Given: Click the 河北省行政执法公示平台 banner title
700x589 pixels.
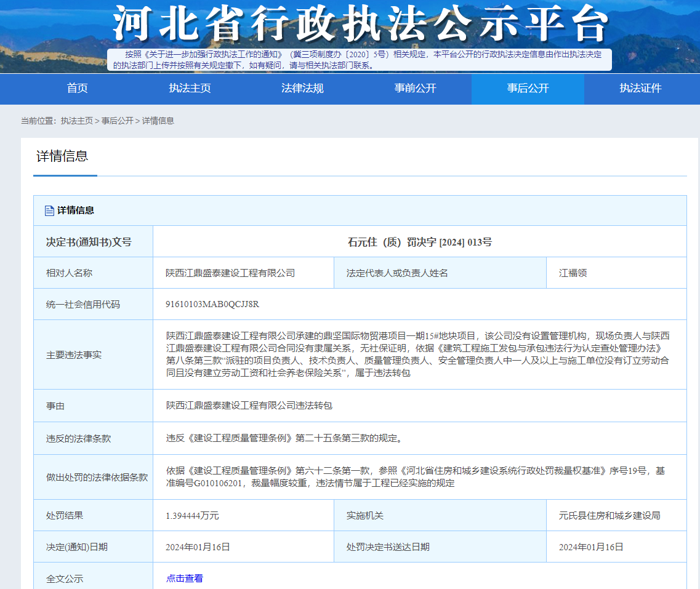Looking at the screenshot, I should pyautogui.click(x=360, y=25).
